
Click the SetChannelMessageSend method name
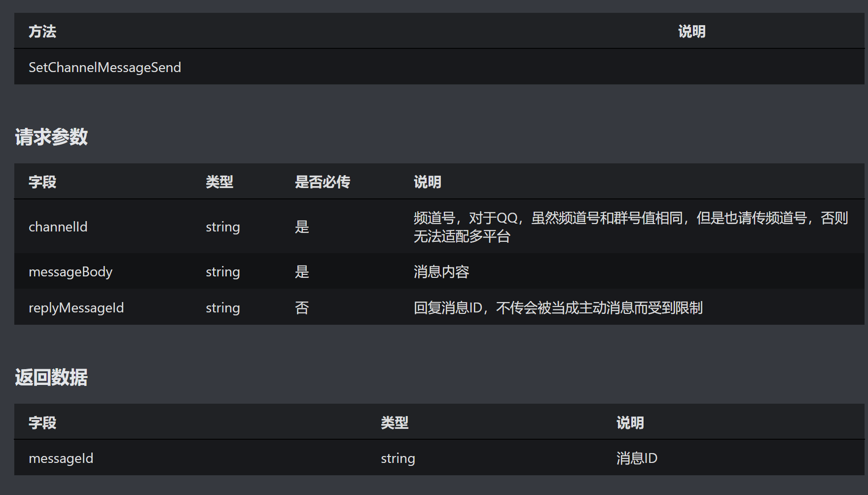click(x=105, y=67)
